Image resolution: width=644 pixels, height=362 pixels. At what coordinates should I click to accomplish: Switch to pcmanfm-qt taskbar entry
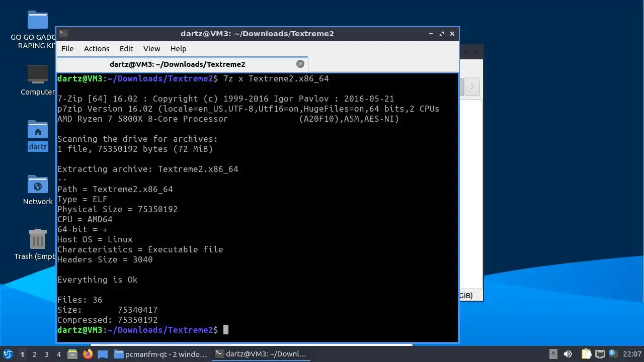160,354
